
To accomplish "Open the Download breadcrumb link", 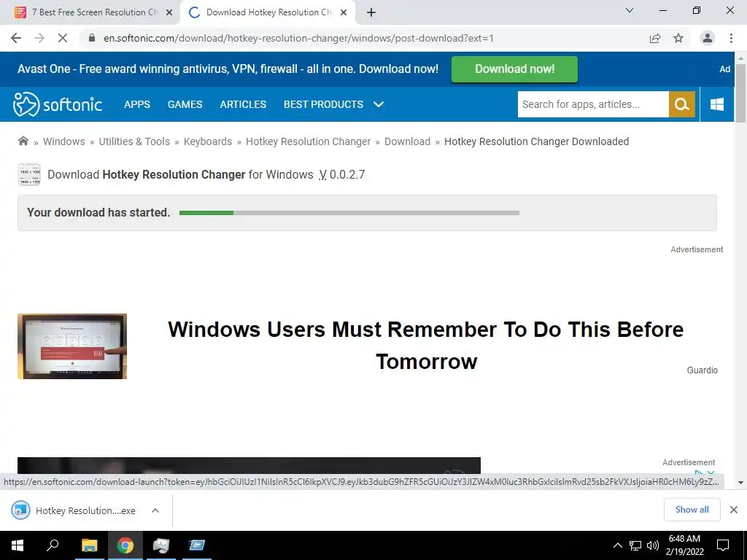I will [x=407, y=141].
